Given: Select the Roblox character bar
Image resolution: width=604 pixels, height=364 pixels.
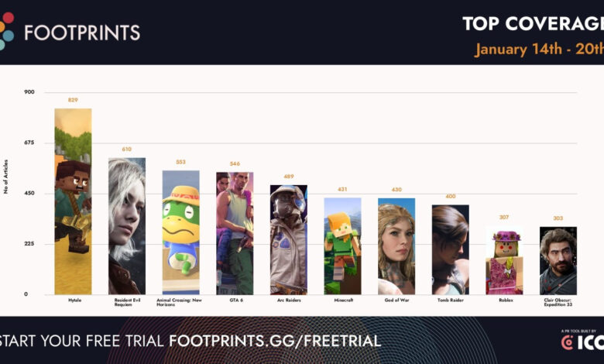Looking at the screenshot, I should pos(504,260).
